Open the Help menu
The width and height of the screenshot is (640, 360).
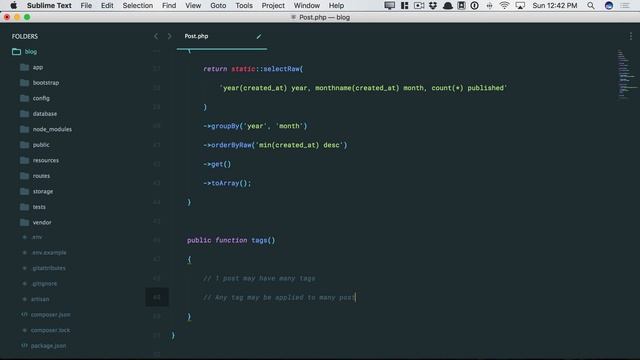(336, 5)
